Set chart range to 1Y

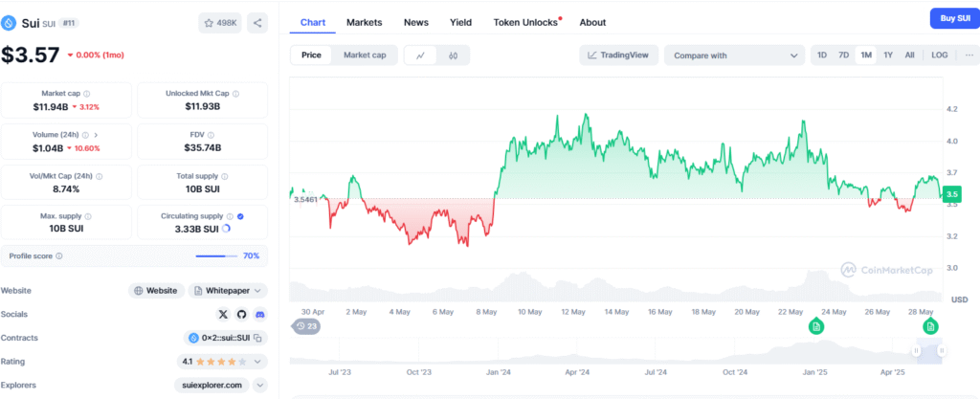tap(887, 55)
